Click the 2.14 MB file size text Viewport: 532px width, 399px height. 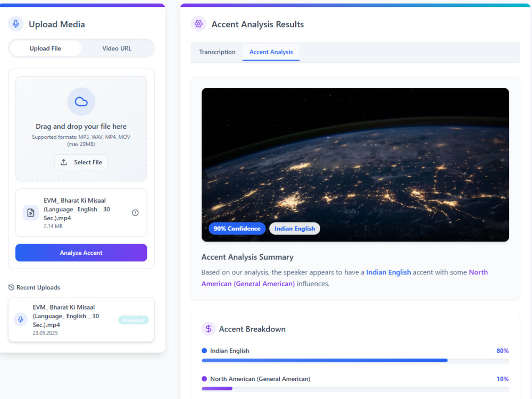click(53, 226)
